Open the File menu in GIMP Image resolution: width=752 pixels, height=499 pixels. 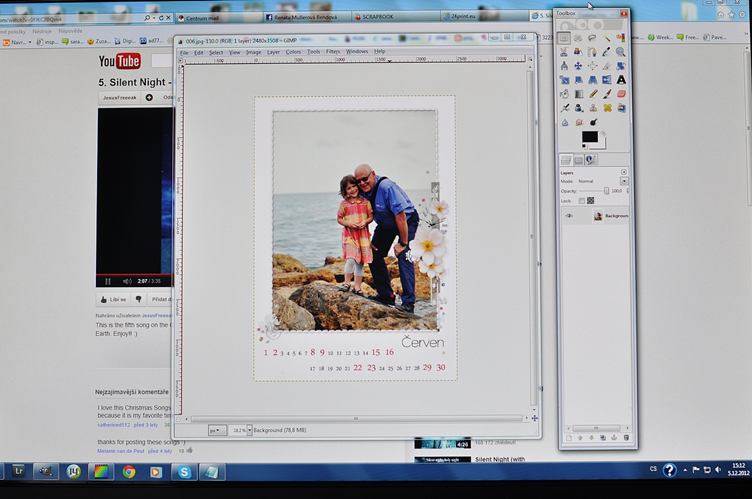coord(184,52)
